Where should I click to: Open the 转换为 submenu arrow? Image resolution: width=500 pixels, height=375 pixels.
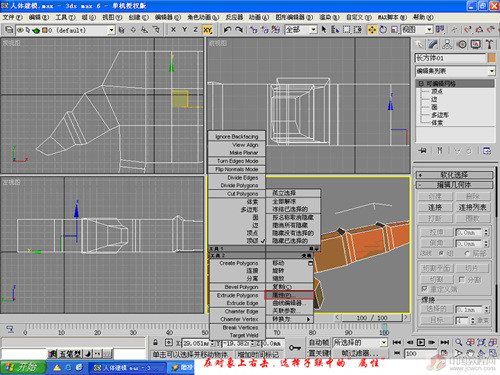308,319
